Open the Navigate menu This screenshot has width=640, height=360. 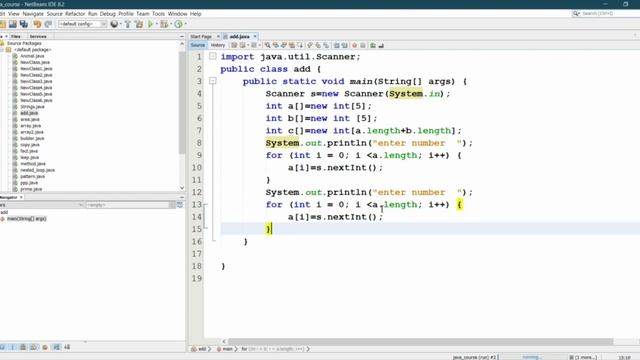[x=33, y=13]
